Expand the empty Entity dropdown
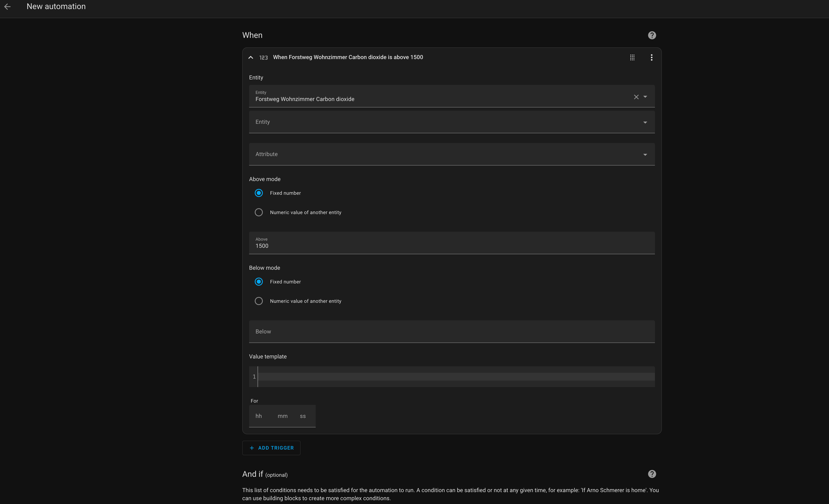The width and height of the screenshot is (829, 504). tap(451, 122)
